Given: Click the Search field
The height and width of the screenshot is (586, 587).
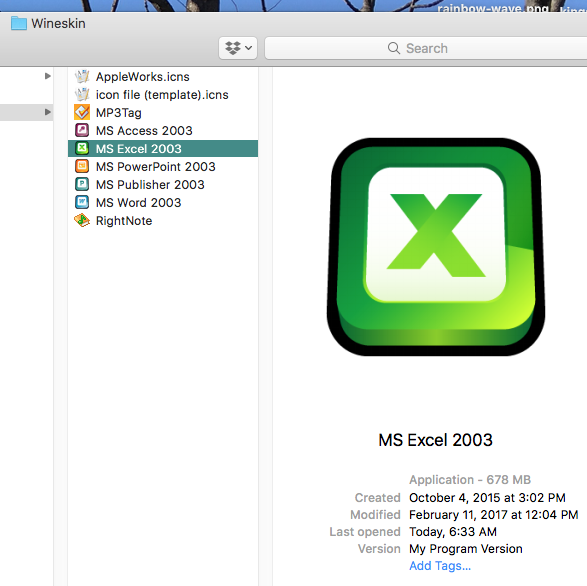Looking at the screenshot, I should coord(426,48).
